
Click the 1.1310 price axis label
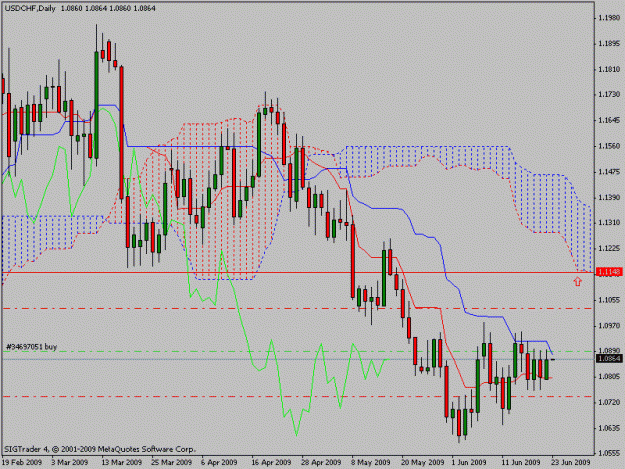610,223
